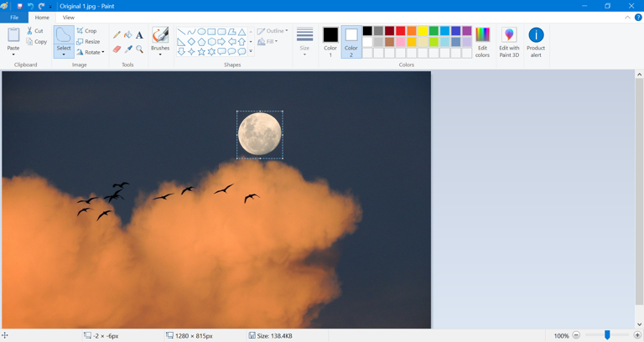Open the Rotate dropdown menu

tap(91, 52)
